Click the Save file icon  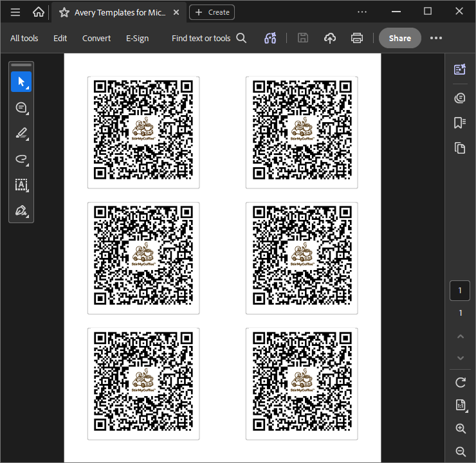(303, 38)
